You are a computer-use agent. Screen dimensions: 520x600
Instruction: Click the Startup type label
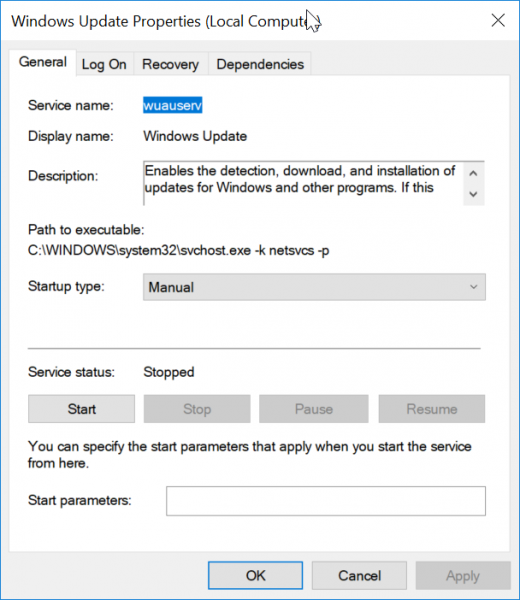pos(66,286)
